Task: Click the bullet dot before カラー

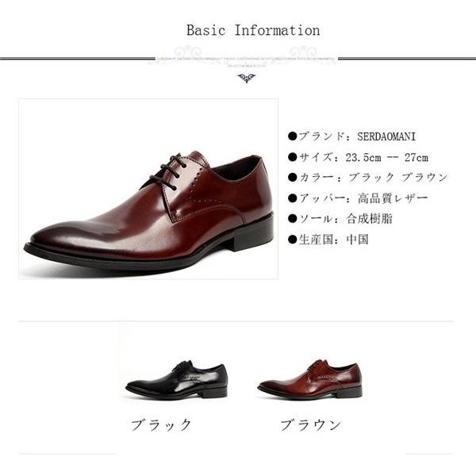Action: (x=292, y=177)
